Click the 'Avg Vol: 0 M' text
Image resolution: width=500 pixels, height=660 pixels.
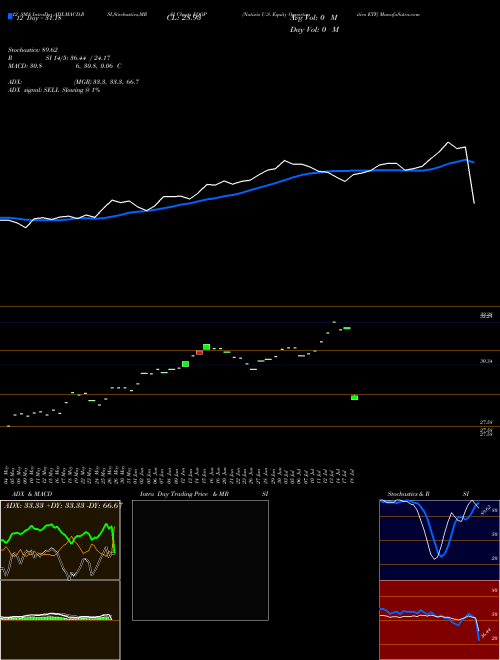click(x=313, y=18)
